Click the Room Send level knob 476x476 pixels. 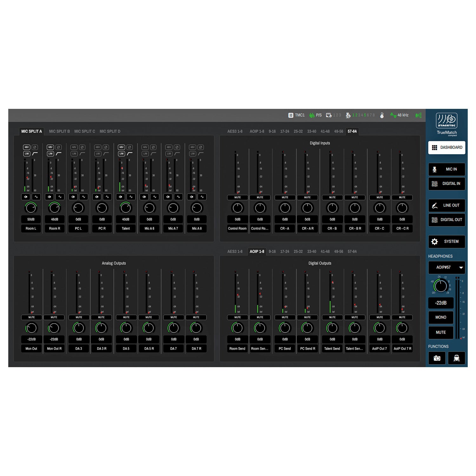click(237, 328)
